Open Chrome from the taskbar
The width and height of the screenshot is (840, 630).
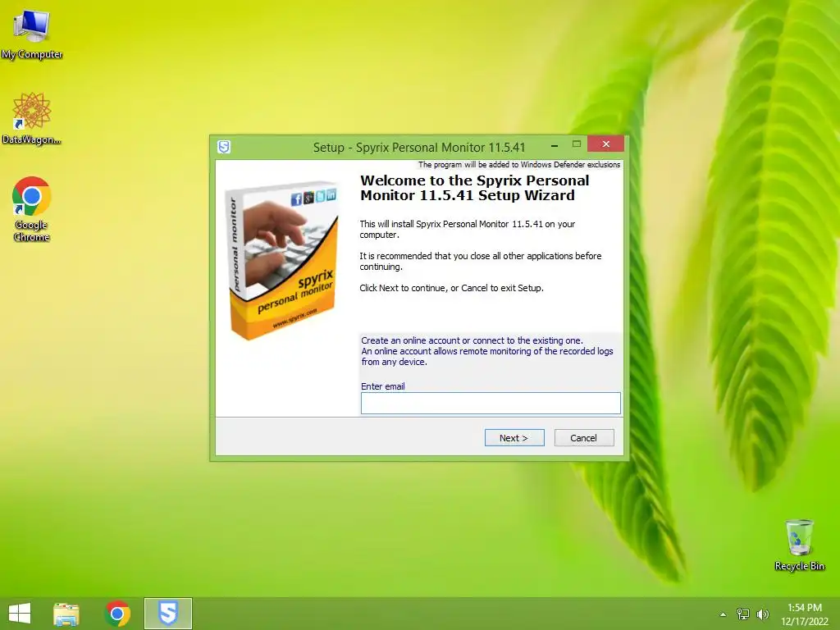(118, 614)
